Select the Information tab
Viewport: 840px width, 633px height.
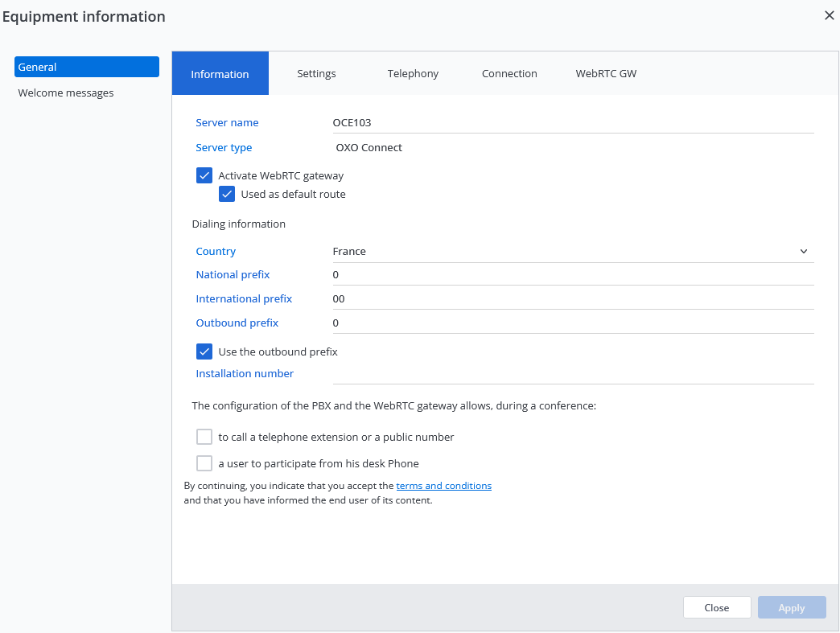point(220,74)
